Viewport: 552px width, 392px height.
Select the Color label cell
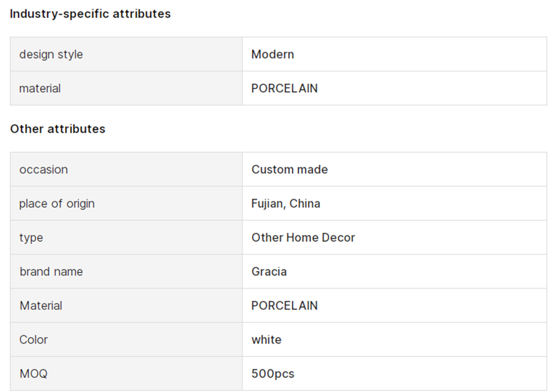click(126, 340)
